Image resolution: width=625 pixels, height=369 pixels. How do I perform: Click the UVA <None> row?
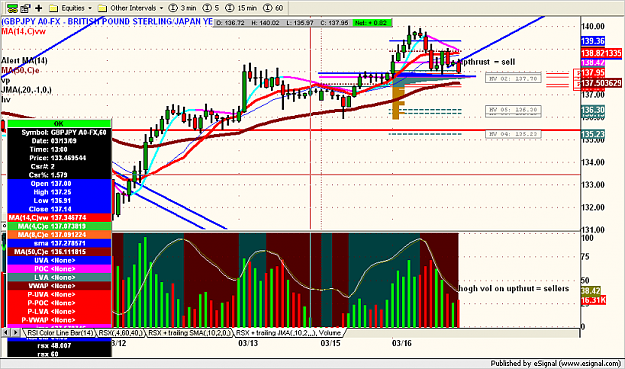tap(59, 260)
